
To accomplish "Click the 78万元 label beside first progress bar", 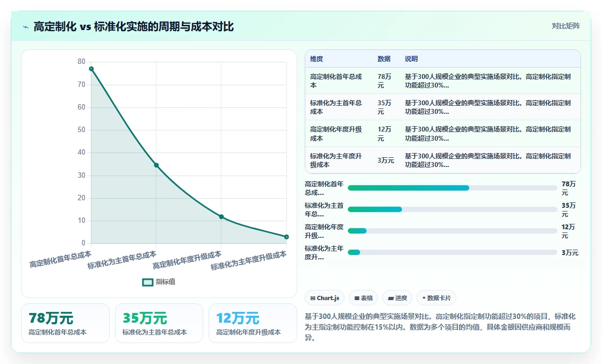I will [x=569, y=188].
